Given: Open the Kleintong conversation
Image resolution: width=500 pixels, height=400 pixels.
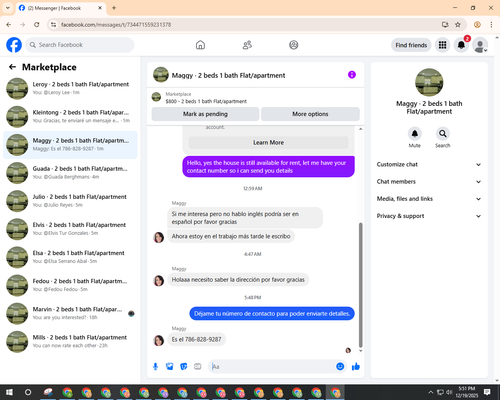Looking at the screenshot, I should [70, 117].
